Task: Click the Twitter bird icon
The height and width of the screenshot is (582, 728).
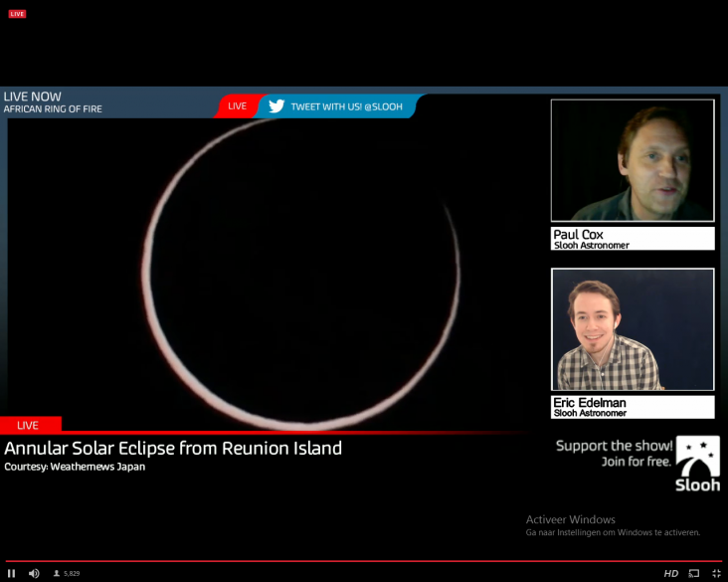Action: (x=276, y=105)
